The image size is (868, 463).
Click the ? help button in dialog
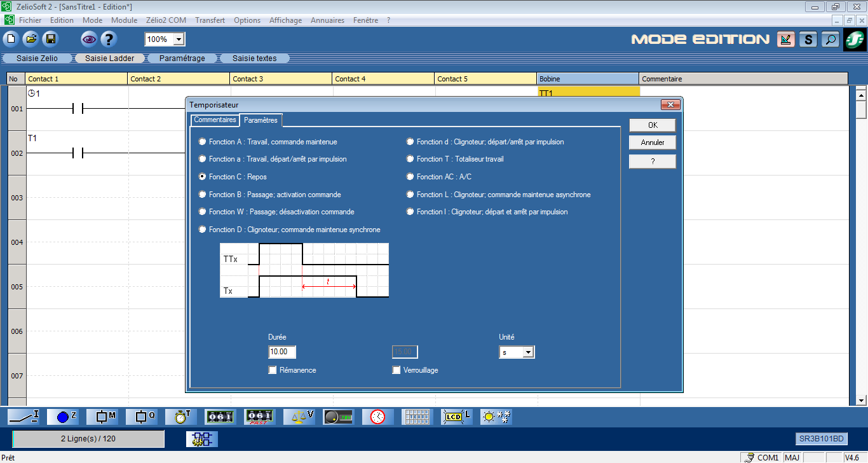(653, 162)
